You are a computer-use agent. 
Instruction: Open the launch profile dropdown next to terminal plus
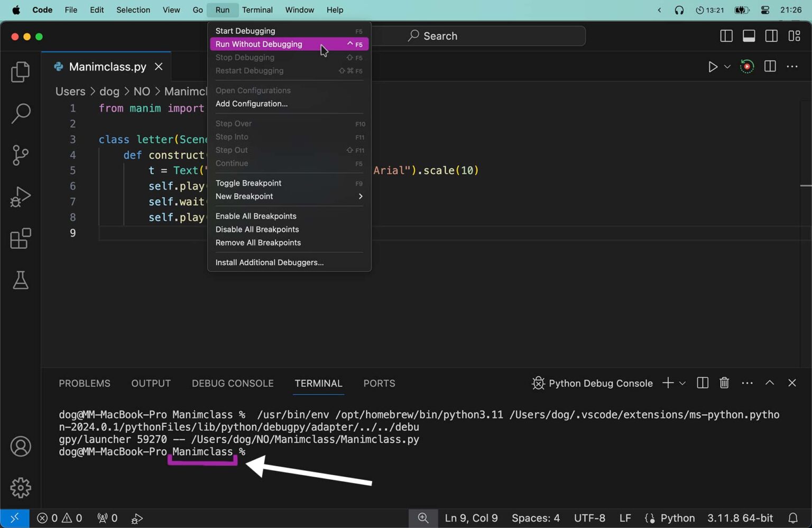[682, 383]
